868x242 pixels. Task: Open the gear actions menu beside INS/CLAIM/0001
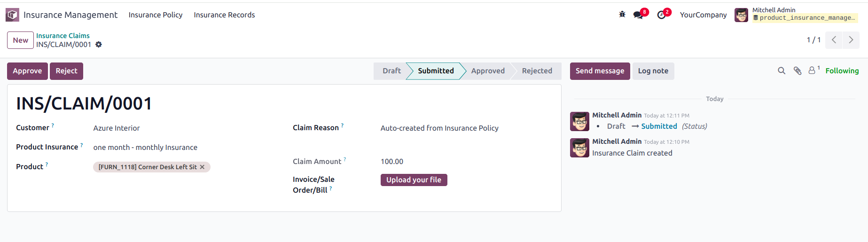coord(99,45)
